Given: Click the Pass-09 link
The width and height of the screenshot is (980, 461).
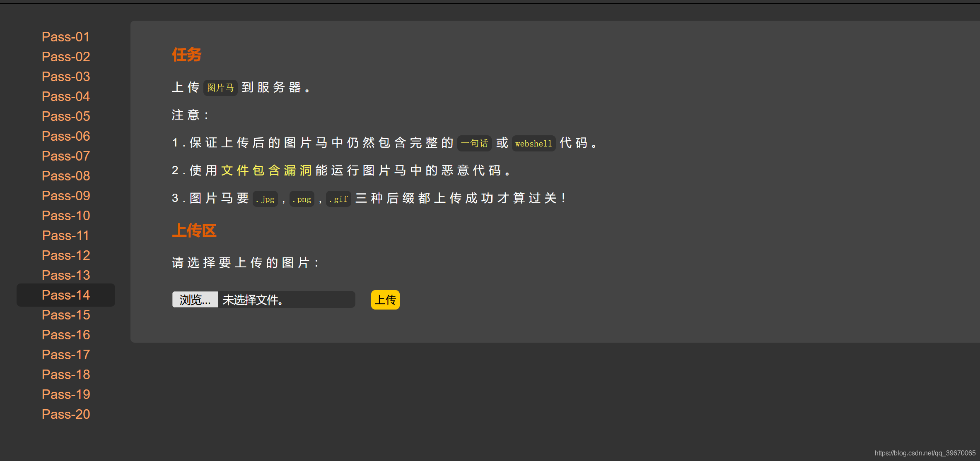Looking at the screenshot, I should (66, 196).
